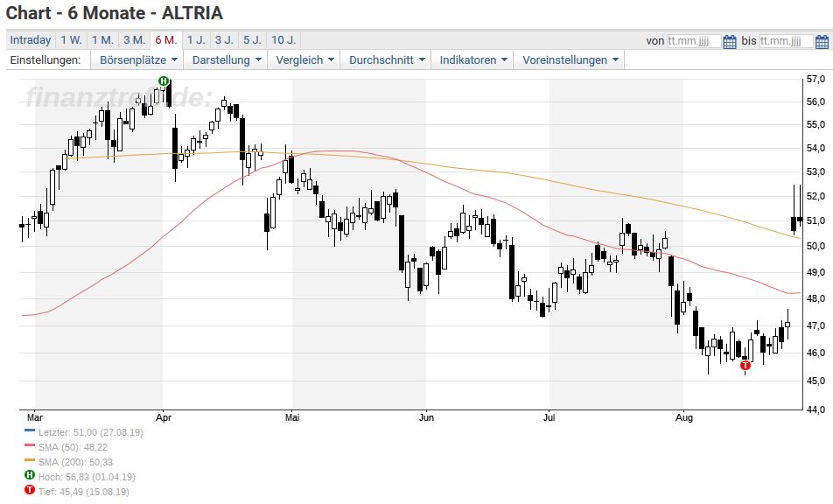The height and width of the screenshot is (504, 833).
Task: Open the 'von' date calendar picker icon
Action: coord(730,41)
